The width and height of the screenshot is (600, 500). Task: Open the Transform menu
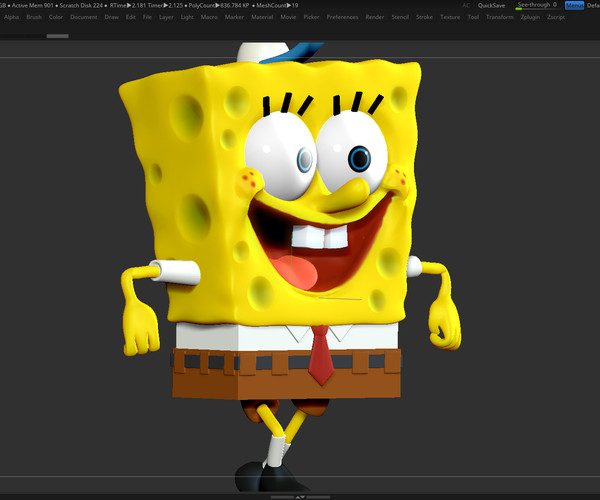499,17
